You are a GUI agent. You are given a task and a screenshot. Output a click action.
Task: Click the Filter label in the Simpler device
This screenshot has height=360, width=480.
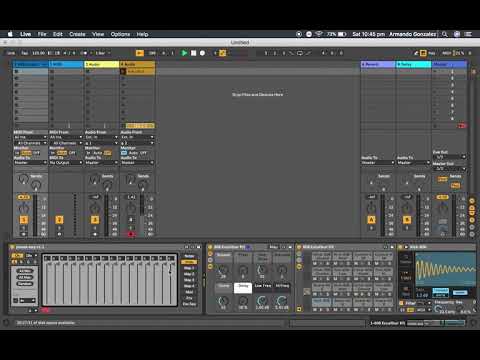[x=410, y=303]
